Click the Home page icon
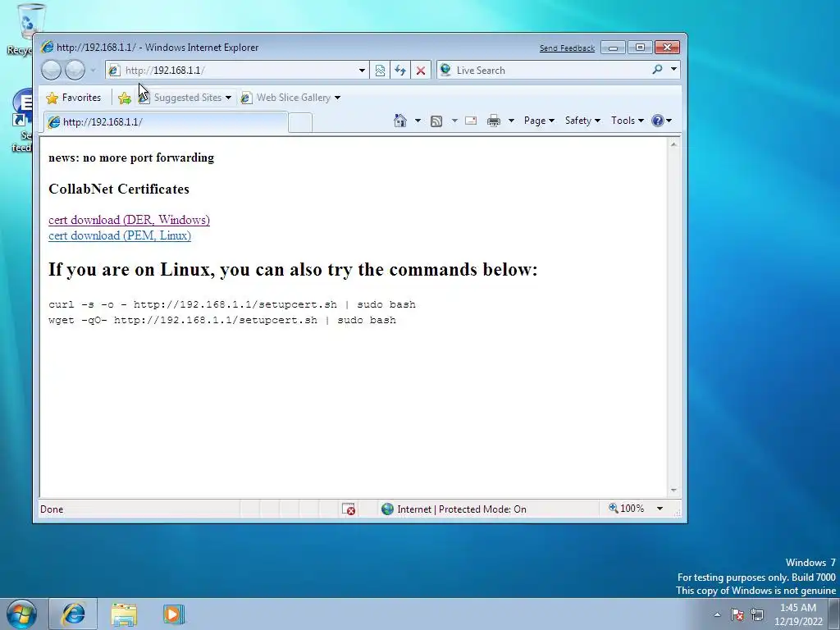Image resolution: width=840 pixels, height=630 pixels. tap(400, 121)
